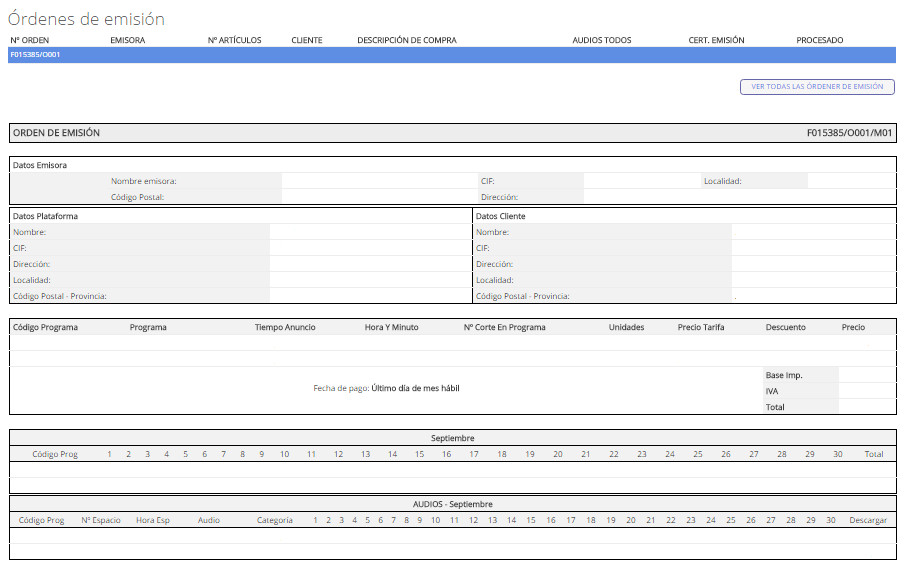Click the order code F015385/O001/M01
This screenshot has height=577, width=914.
(849, 133)
